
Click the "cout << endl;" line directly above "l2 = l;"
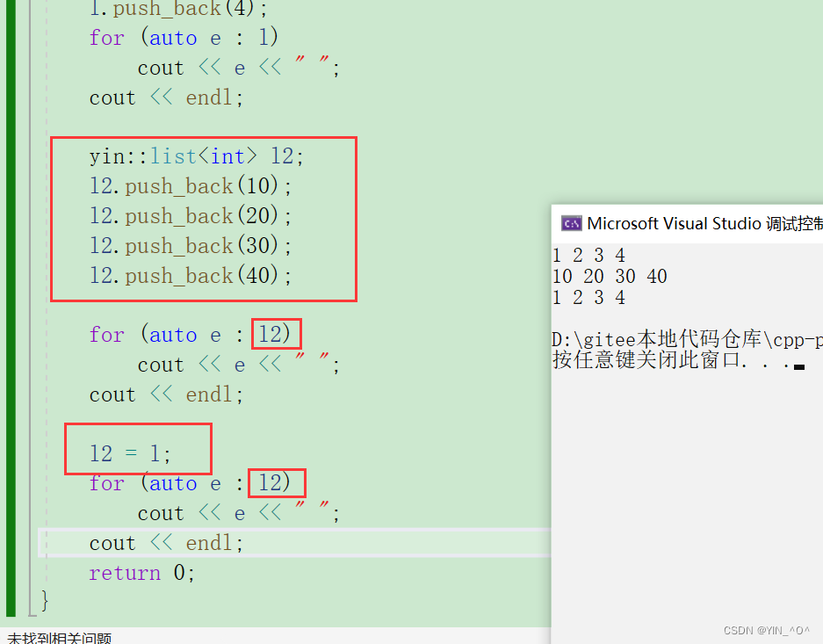pyautogui.click(x=166, y=394)
